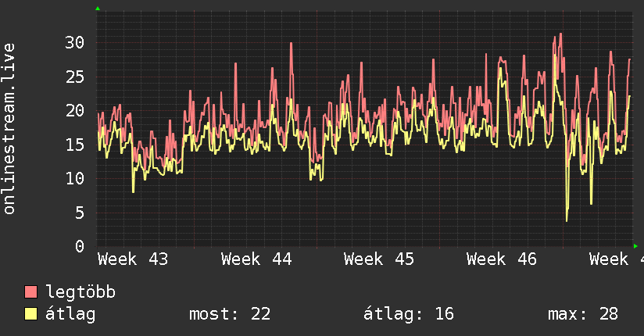The width and height of the screenshot is (644, 336).
Task: Click the y-axis label 10
Action: point(75,179)
